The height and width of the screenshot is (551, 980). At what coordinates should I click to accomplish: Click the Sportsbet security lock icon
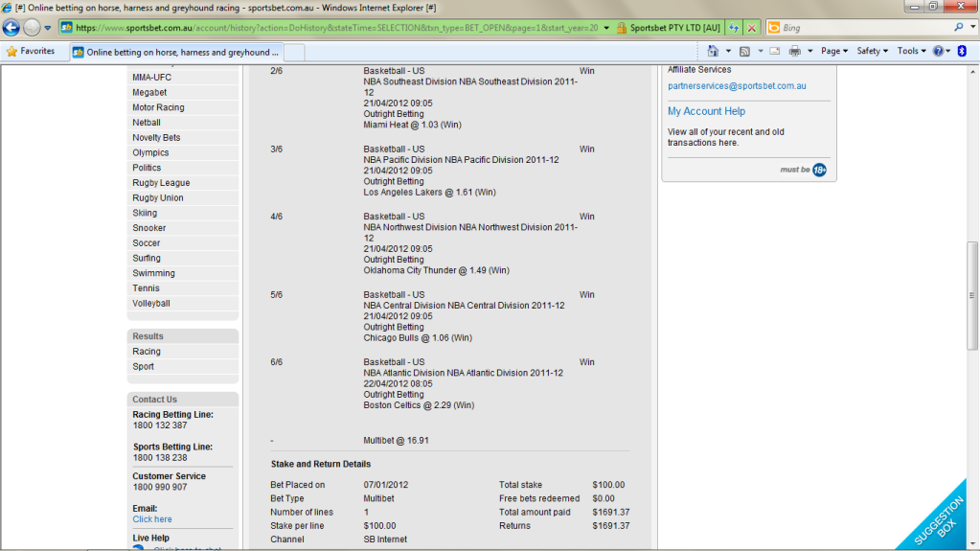click(x=622, y=28)
